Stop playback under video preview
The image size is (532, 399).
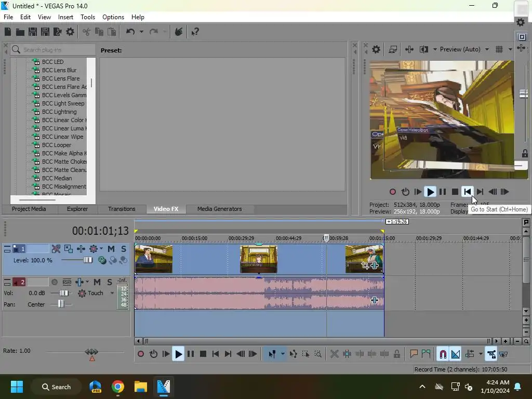[455, 192]
